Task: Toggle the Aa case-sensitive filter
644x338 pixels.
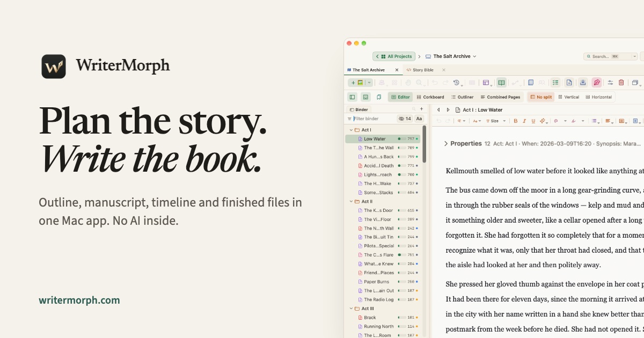Action: [419, 119]
